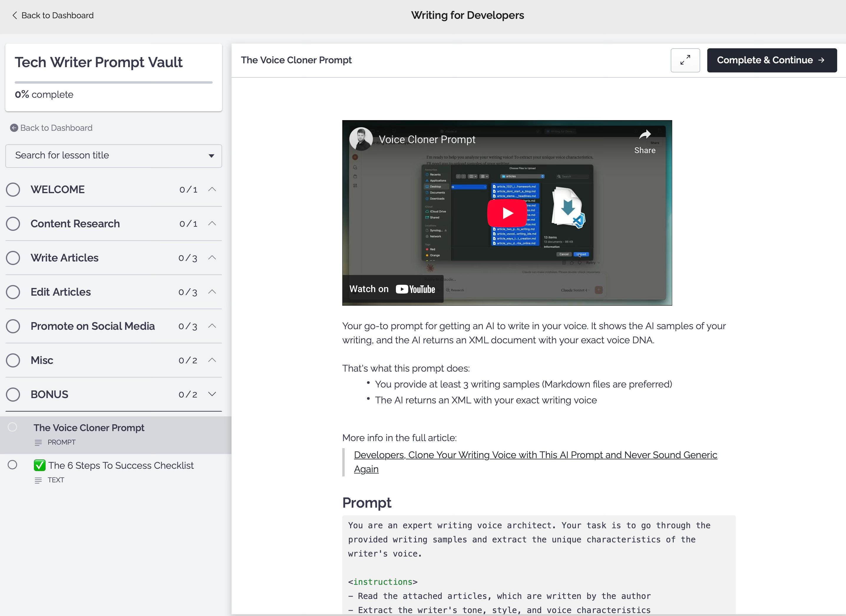Click the Share arrow on video
846x616 pixels.
pyautogui.click(x=645, y=135)
